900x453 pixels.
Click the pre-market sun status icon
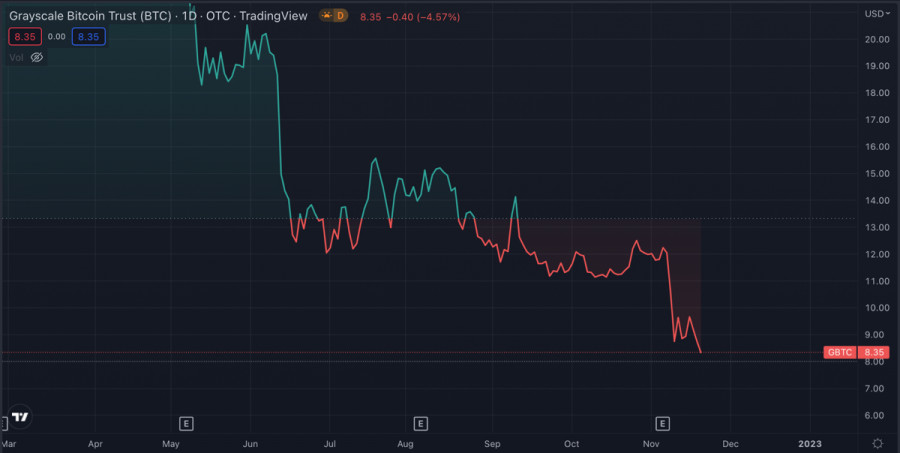tap(326, 16)
